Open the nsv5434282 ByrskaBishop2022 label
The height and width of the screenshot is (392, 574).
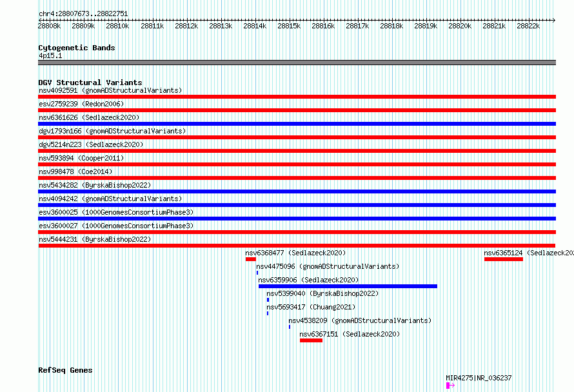[x=95, y=185]
